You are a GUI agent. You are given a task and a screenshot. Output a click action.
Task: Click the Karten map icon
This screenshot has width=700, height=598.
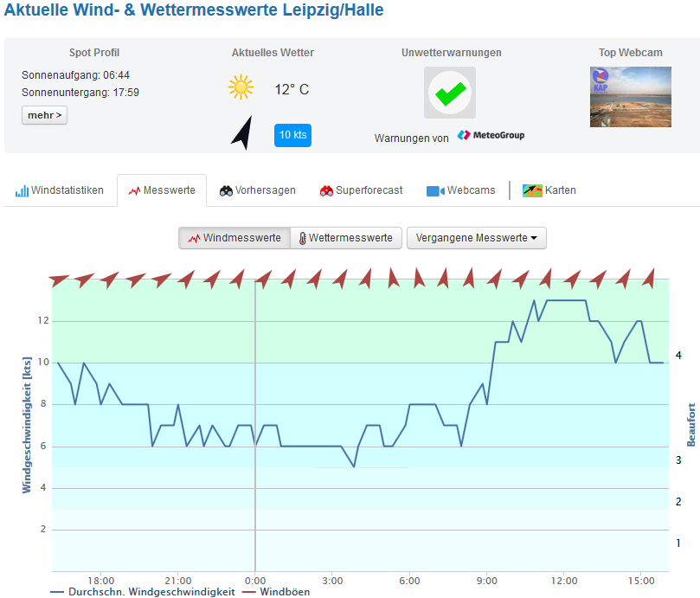(532, 190)
